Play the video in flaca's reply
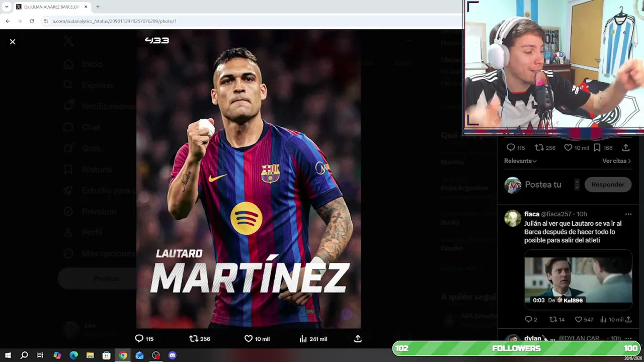The width and height of the screenshot is (644, 362). pos(578,279)
